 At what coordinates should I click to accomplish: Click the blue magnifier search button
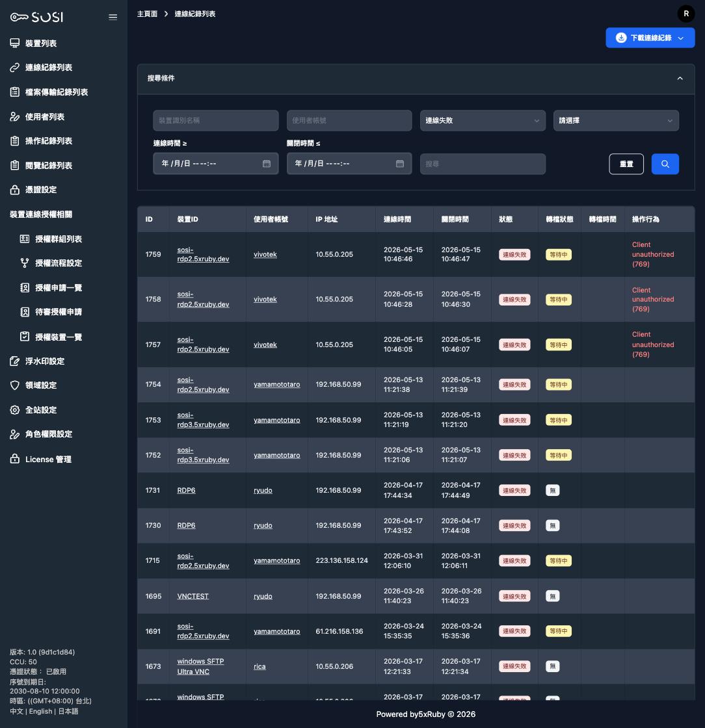click(665, 164)
